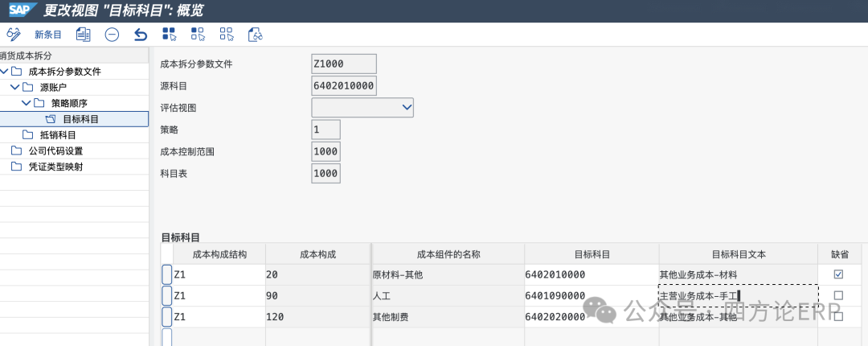
Task: Click the 目标科目 column header
Action: 592,254
